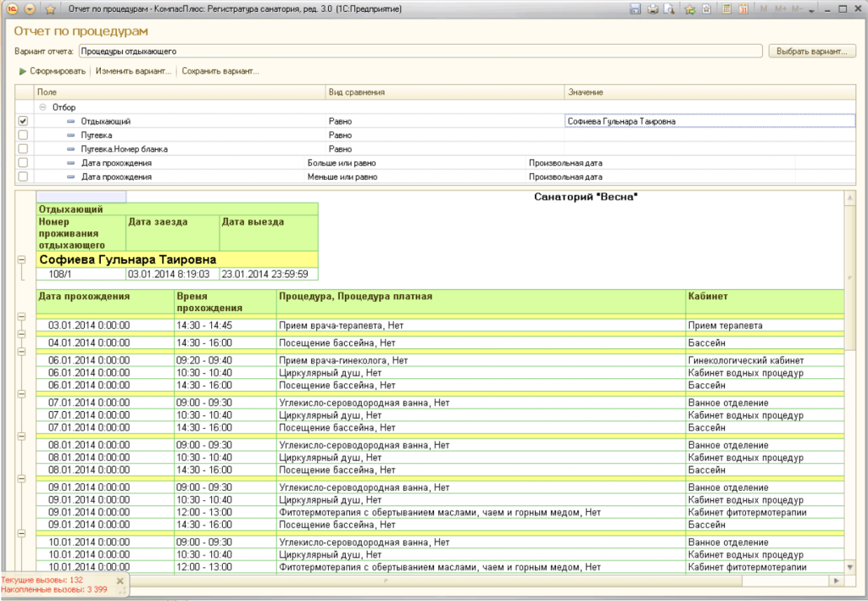Collapse the Софиева Гульнара Таировна report group
Screen dimensions: 868x601
(x=22, y=260)
